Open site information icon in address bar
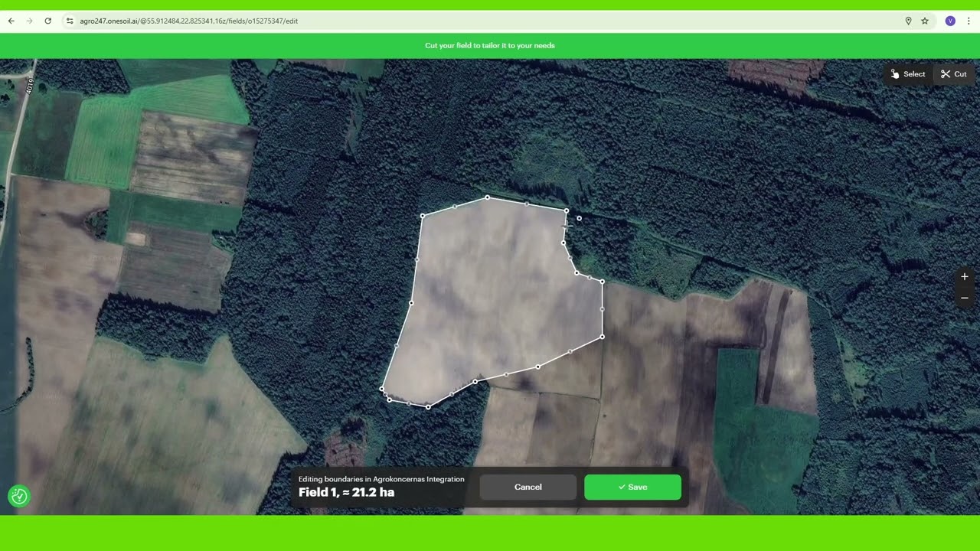 click(70, 21)
